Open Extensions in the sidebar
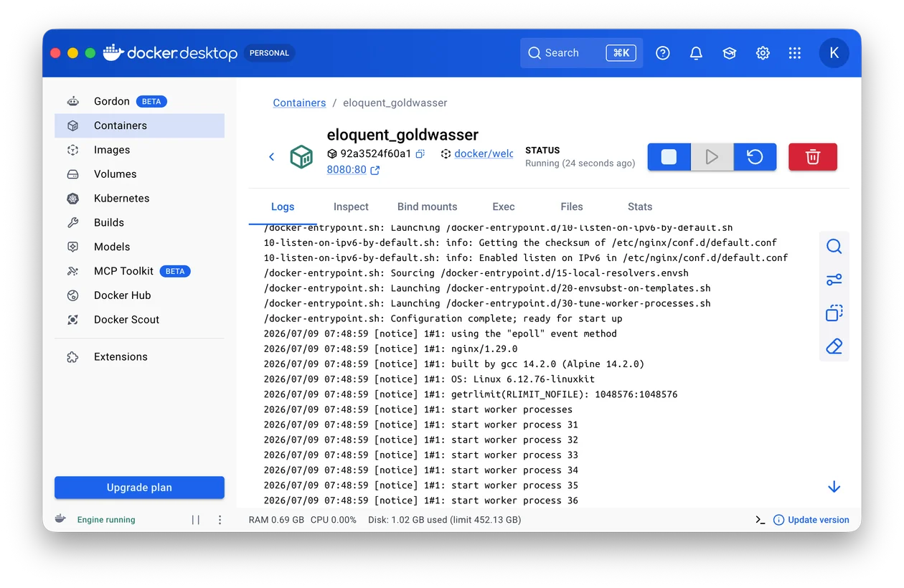Screen dimensions: 904x588 point(139,357)
